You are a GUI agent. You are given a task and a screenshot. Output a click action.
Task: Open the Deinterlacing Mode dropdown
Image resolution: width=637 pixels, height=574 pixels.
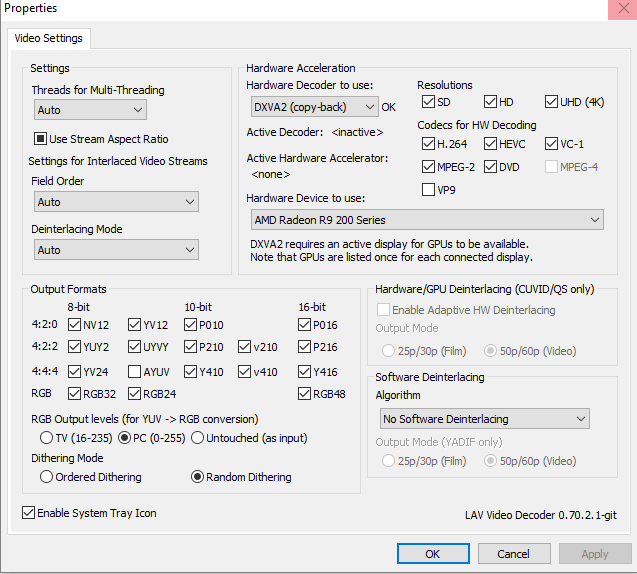[116, 249]
